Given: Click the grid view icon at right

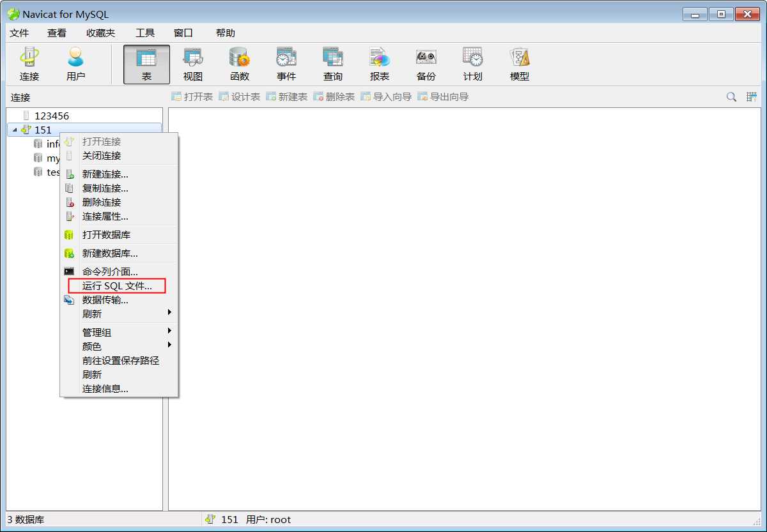Looking at the screenshot, I should (752, 97).
